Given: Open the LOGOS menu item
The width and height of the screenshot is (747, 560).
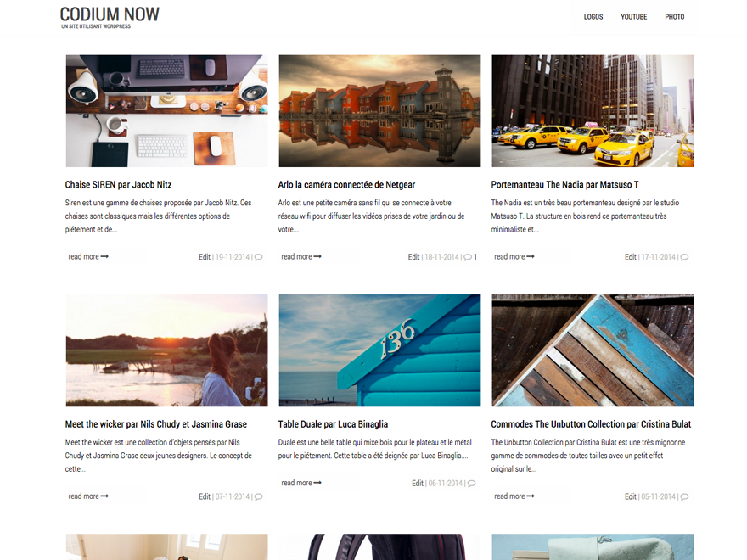Looking at the screenshot, I should 593,16.
